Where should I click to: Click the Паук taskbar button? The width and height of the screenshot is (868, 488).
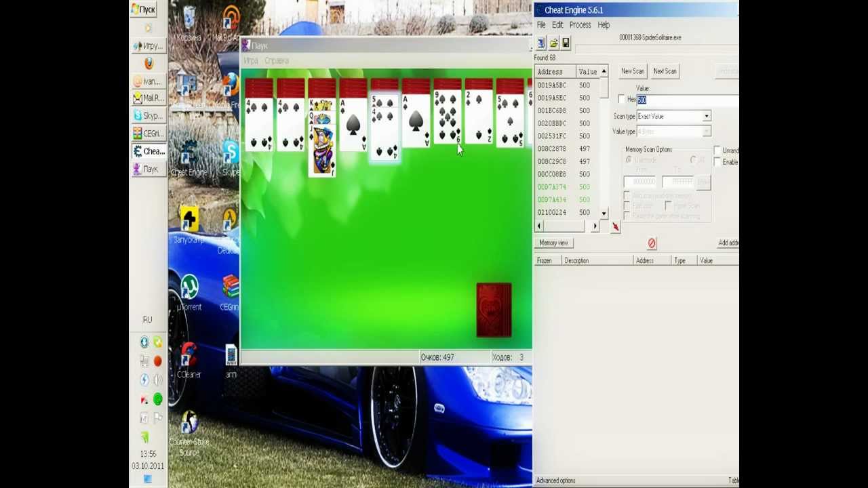point(148,169)
